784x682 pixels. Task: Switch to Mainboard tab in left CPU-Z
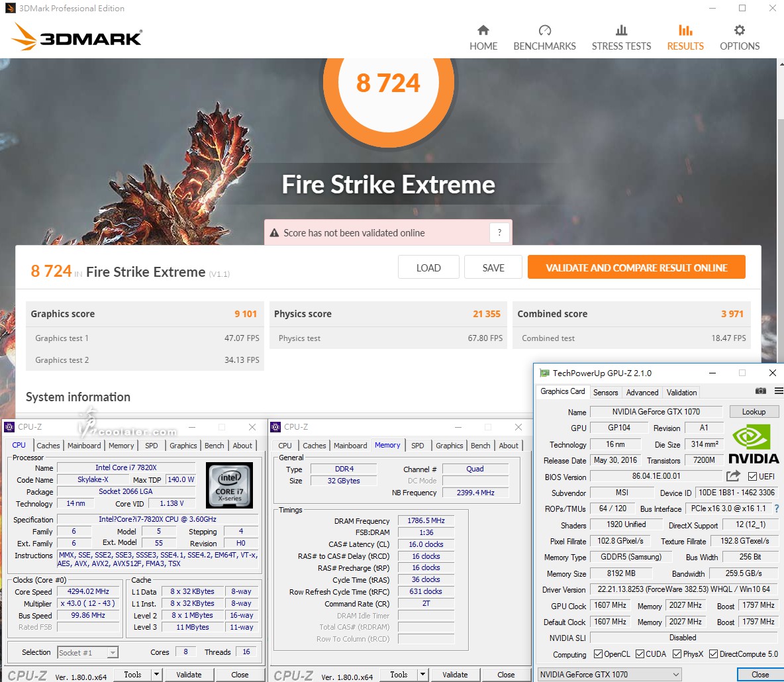pyautogui.click(x=84, y=446)
